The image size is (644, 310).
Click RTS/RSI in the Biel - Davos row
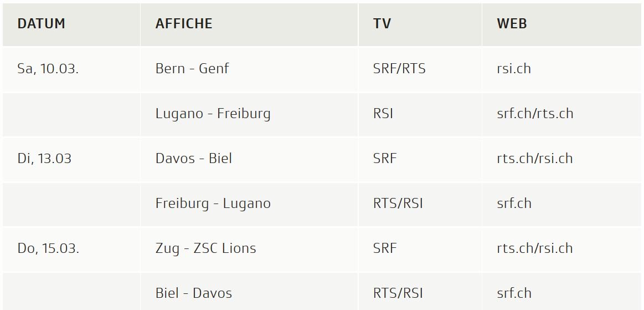pos(398,293)
